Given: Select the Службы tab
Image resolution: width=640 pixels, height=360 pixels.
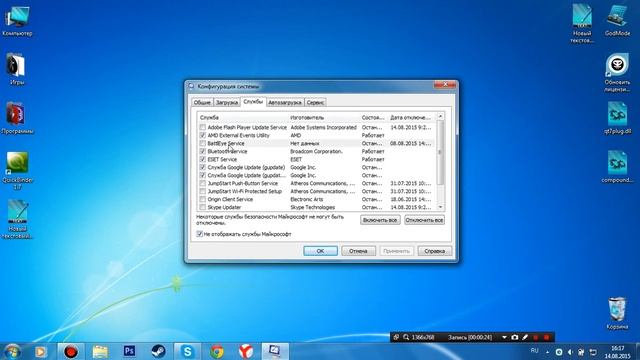Looking at the screenshot, I should click(x=253, y=102).
